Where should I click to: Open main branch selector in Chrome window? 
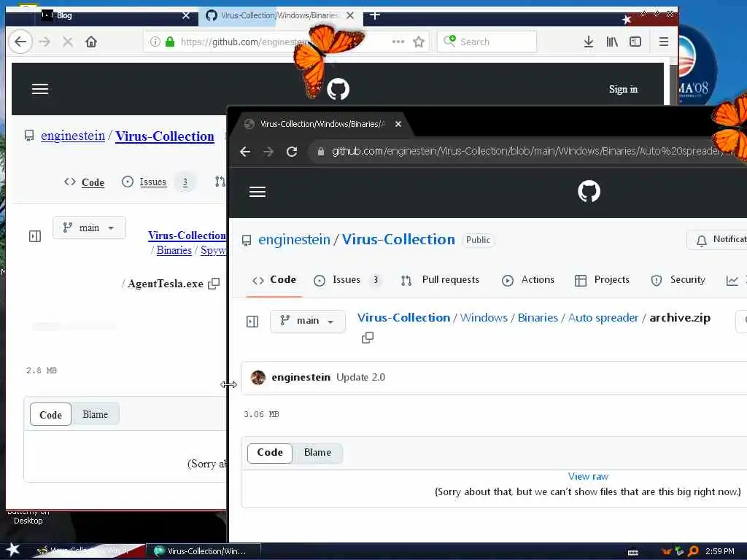pos(308,321)
